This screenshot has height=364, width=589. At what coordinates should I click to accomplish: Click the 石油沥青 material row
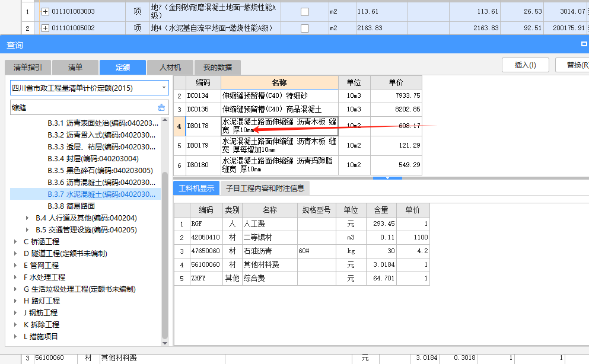coord(302,251)
